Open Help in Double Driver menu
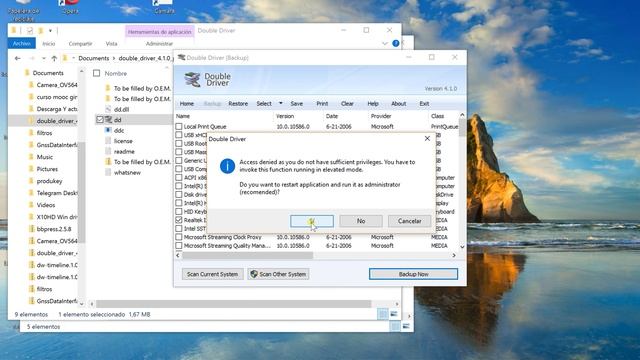 [373, 104]
